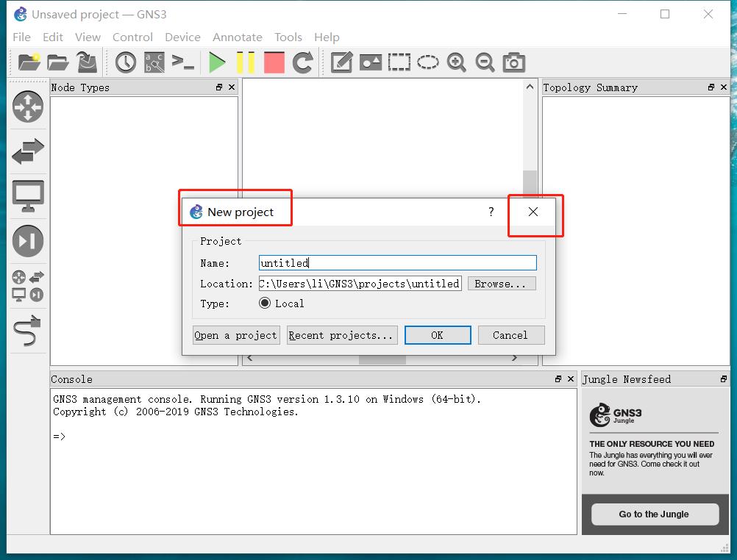The height and width of the screenshot is (560, 737).
Task: Open the Device menu
Action: pyautogui.click(x=183, y=37)
